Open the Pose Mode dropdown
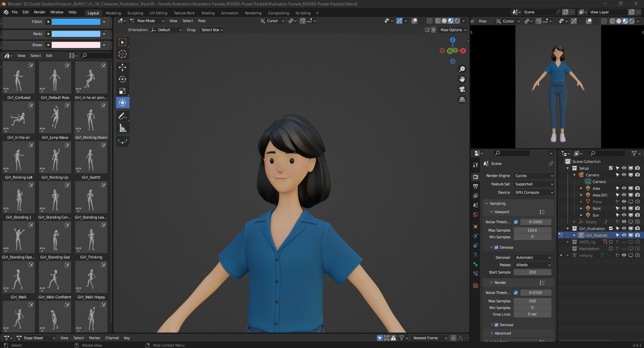 coord(147,21)
